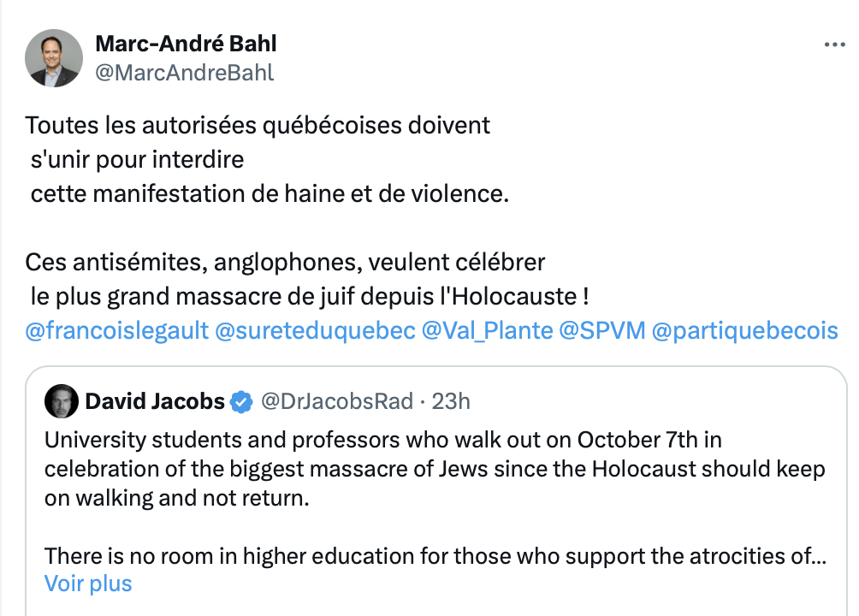Open the @MarcAndreBahl handle
Viewport: 859px width, 616px height.
click(x=185, y=73)
